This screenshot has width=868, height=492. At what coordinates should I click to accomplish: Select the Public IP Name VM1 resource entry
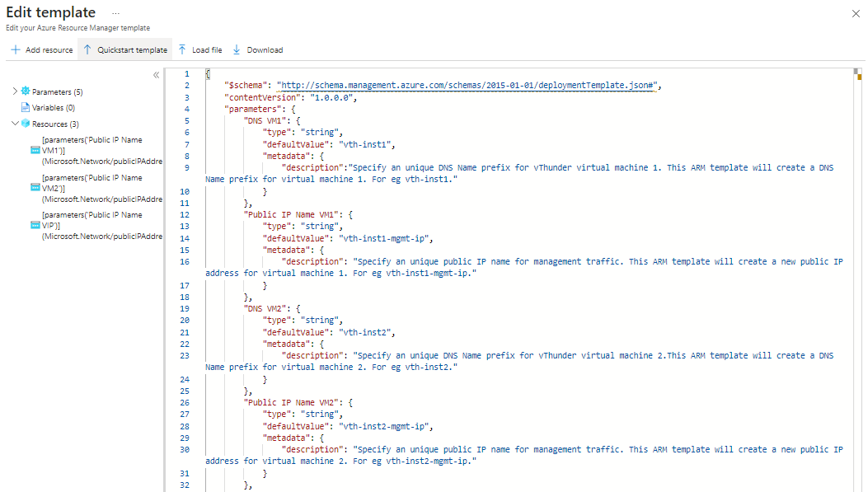102,151
